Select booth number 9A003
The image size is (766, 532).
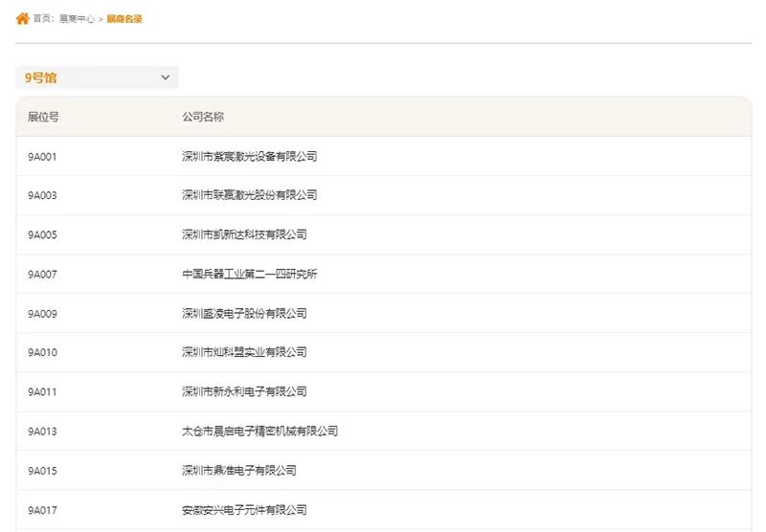[x=42, y=195]
